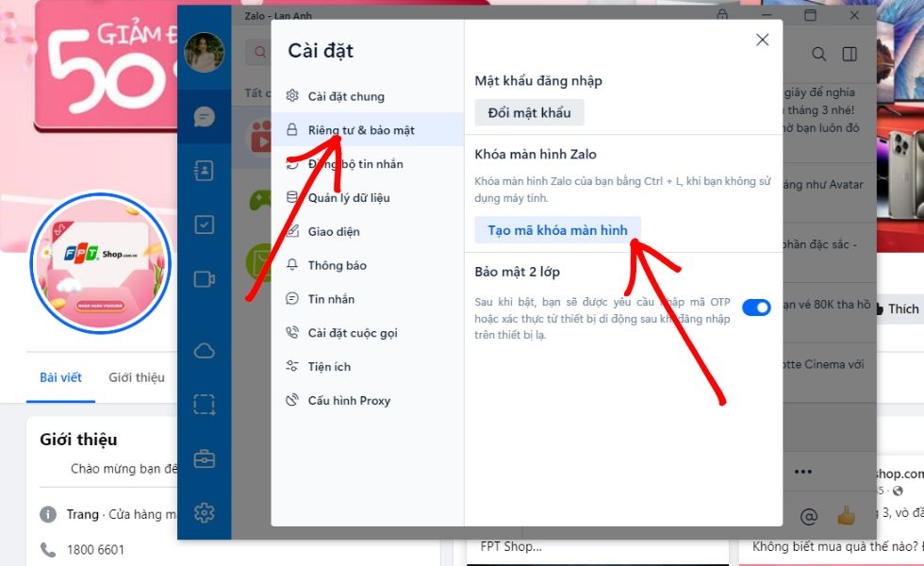The image size is (924, 566).
Task: Click the settings gear in Zalo sidebar
Action: 204,513
